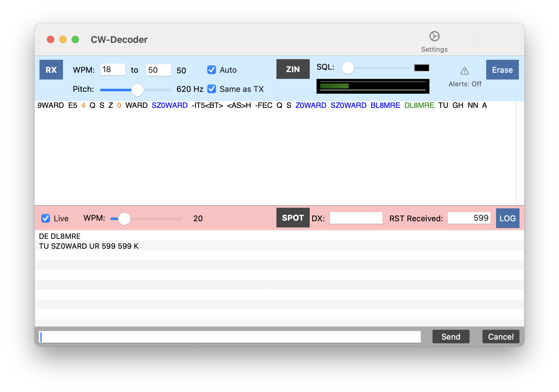
Task: Close the CW-Decoder window
Action: (x=51, y=39)
